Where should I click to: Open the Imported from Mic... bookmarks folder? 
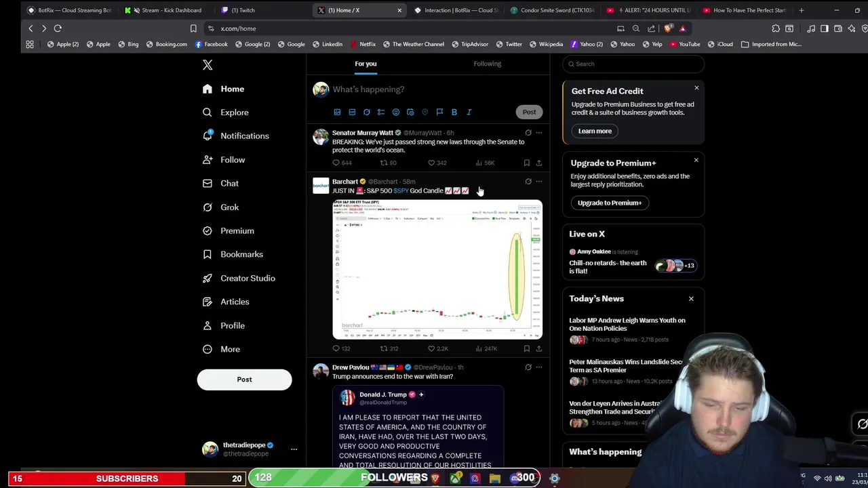pyautogui.click(x=772, y=44)
